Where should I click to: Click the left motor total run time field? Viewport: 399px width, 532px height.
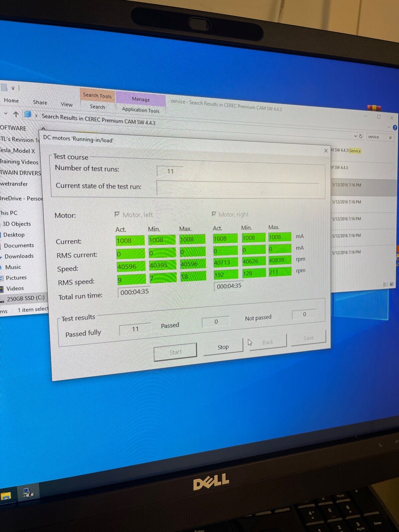click(x=134, y=292)
